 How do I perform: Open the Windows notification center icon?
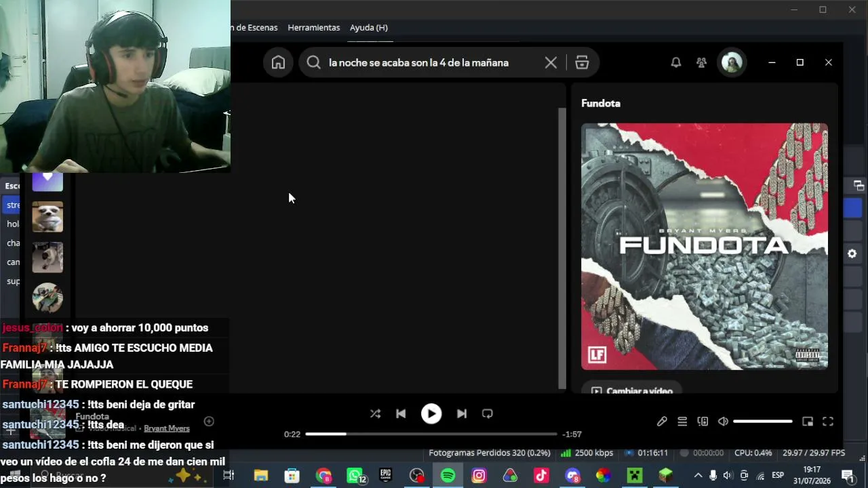point(847,476)
